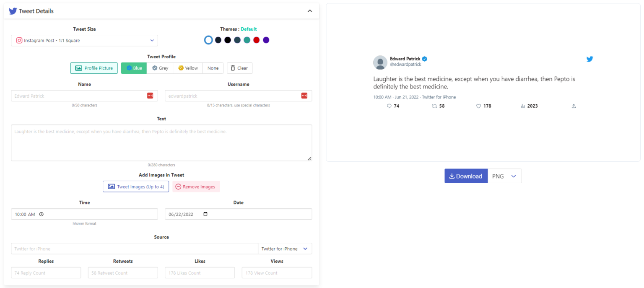
Task: Click the Twitter bird icon on the tweet preview
Action: (x=589, y=59)
